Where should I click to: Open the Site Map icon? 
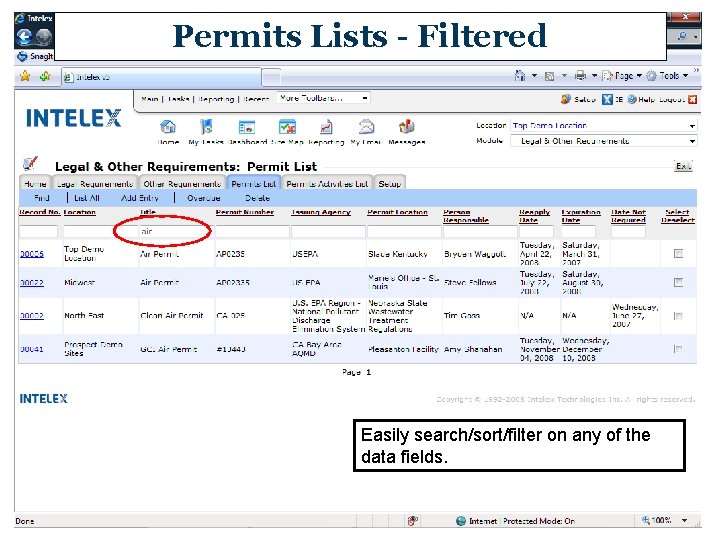click(x=287, y=127)
